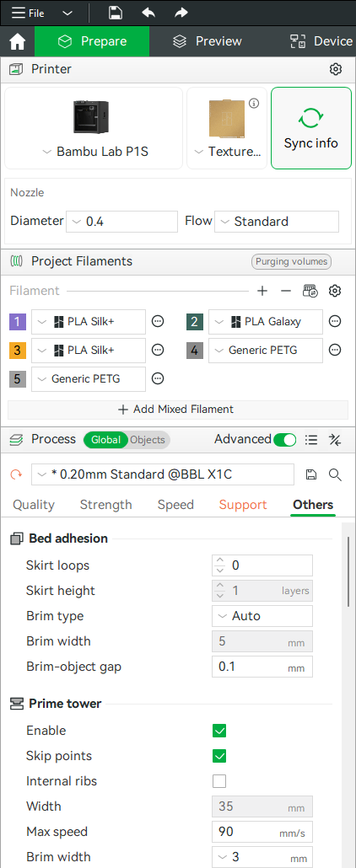Click the Brim-object gap field
The width and height of the screenshot is (356, 868).
click(262, 667)
